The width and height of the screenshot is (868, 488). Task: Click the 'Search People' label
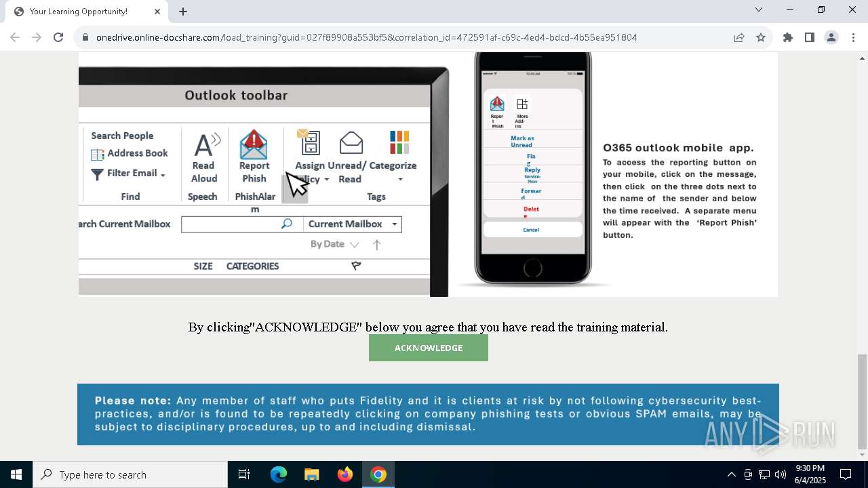pos(122,136)
